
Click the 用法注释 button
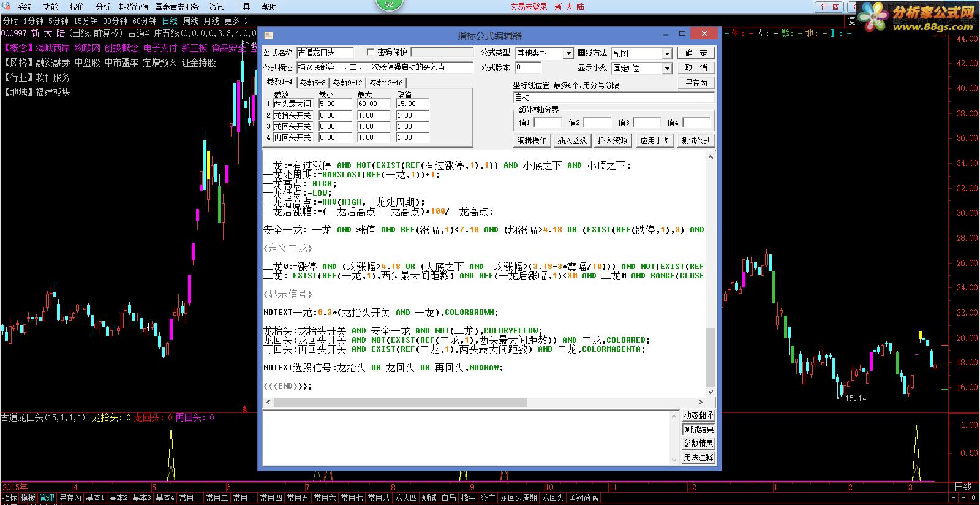pyautogui.click(x=698, y=458)
